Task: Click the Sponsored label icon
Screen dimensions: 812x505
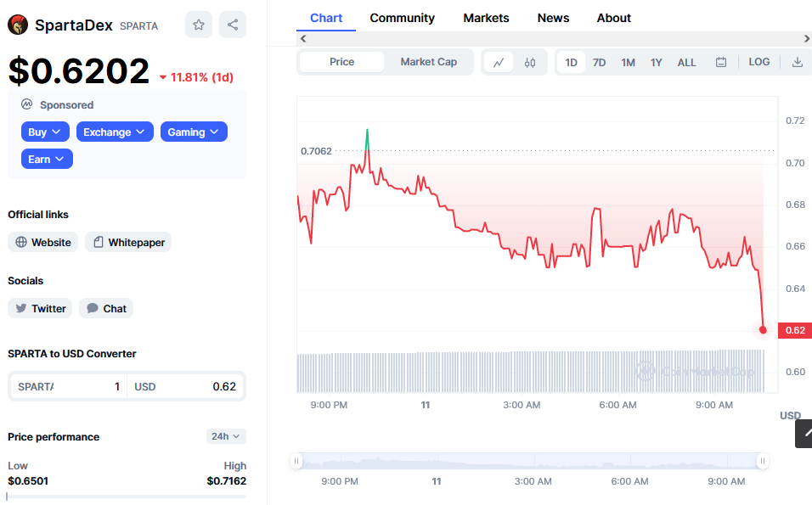Action: pyautogui.click(x=26, y=104)
